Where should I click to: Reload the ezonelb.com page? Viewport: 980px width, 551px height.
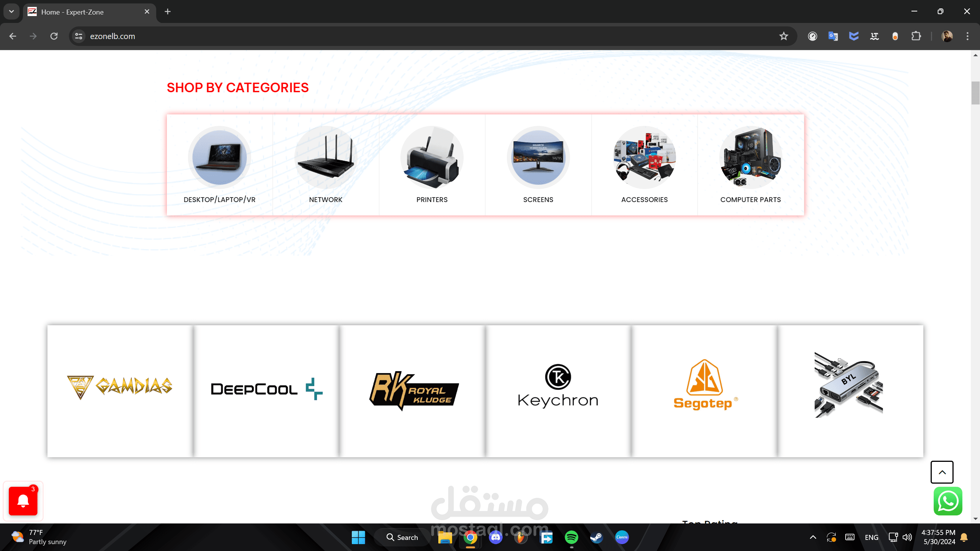(x=54, y=36)
